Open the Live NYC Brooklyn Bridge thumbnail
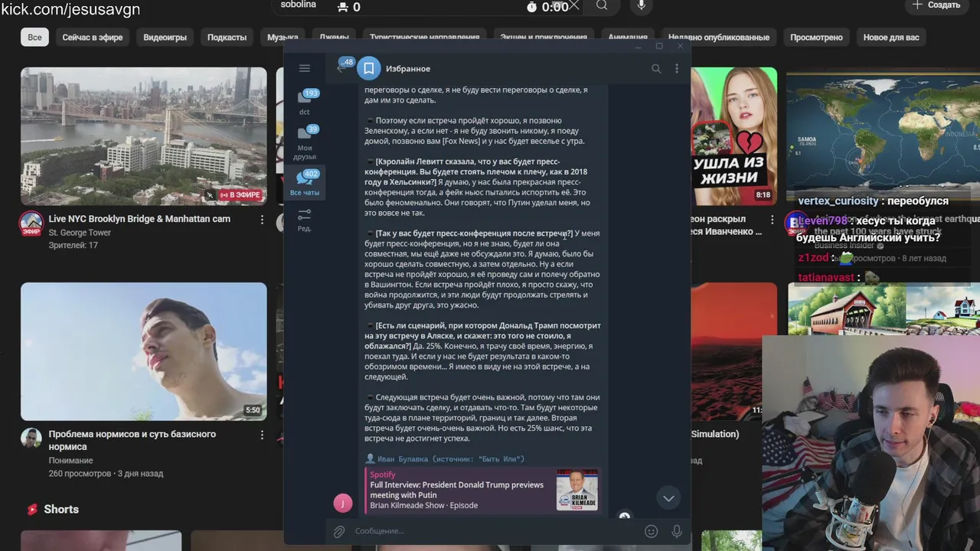The image size is (980, 551). (144, 136)
